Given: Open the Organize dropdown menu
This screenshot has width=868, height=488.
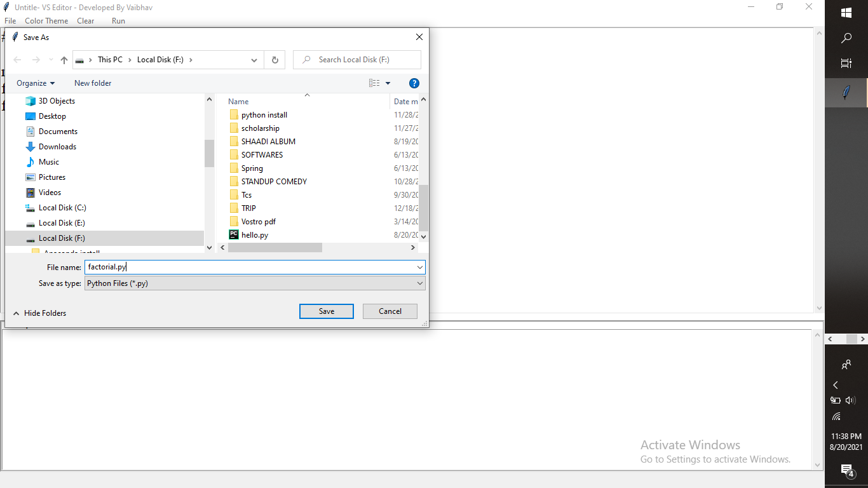Looking at the screenshot, I should point(36,83).
